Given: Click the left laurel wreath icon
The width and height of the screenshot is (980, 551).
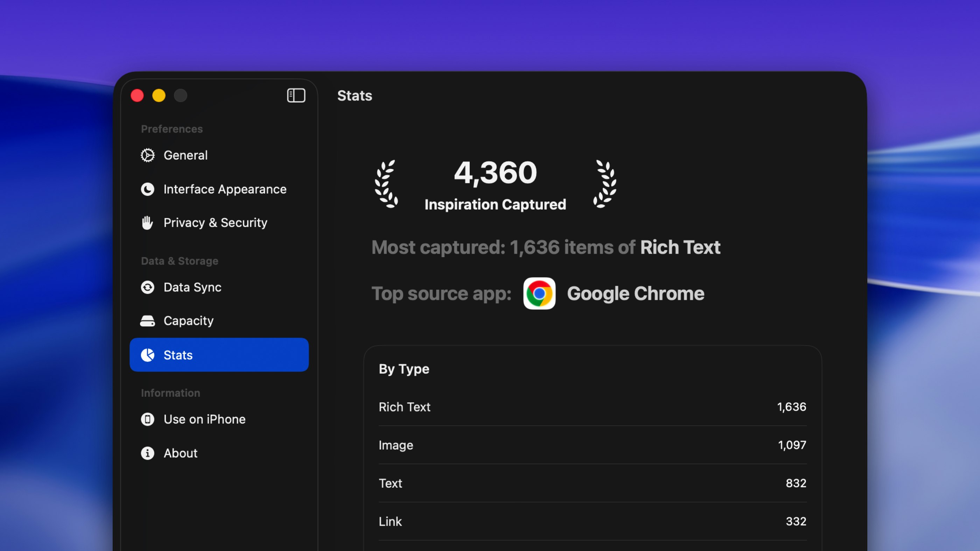Looking at the screenshot, I should [x=386, y=184].
